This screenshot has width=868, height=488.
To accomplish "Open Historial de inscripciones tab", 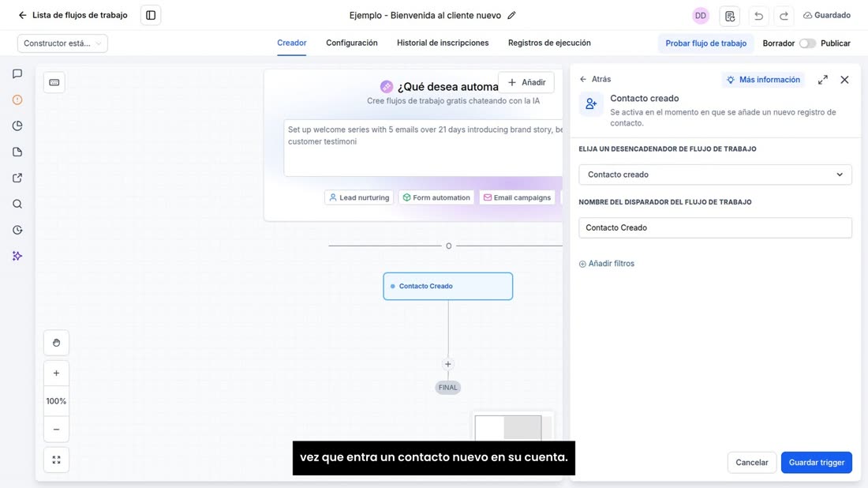I will tap(443, 43).
